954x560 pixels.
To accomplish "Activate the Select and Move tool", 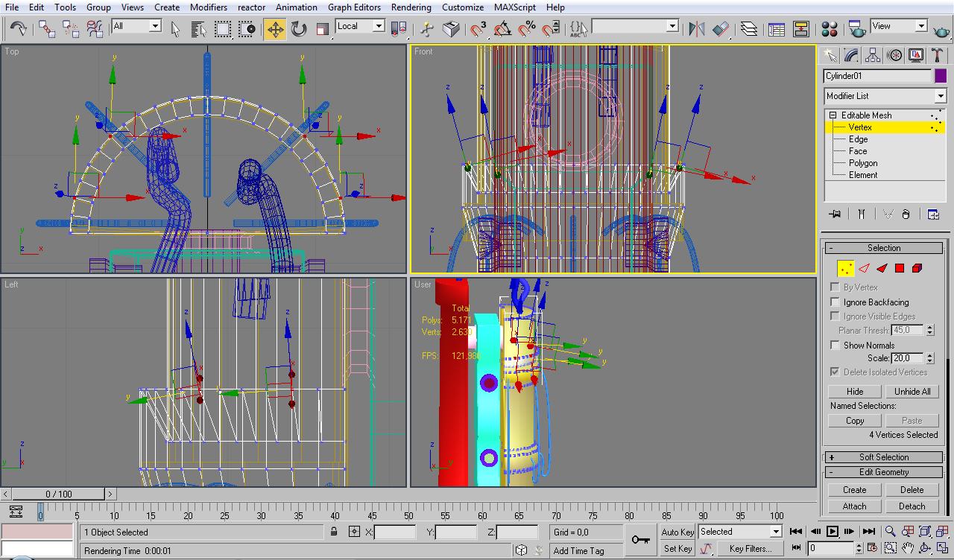I will [x=275, y=29].
